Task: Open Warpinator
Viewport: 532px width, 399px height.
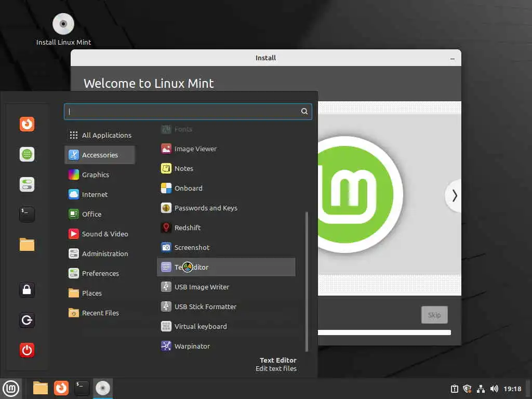Action: pyautogui.click(x=226, y=346)
